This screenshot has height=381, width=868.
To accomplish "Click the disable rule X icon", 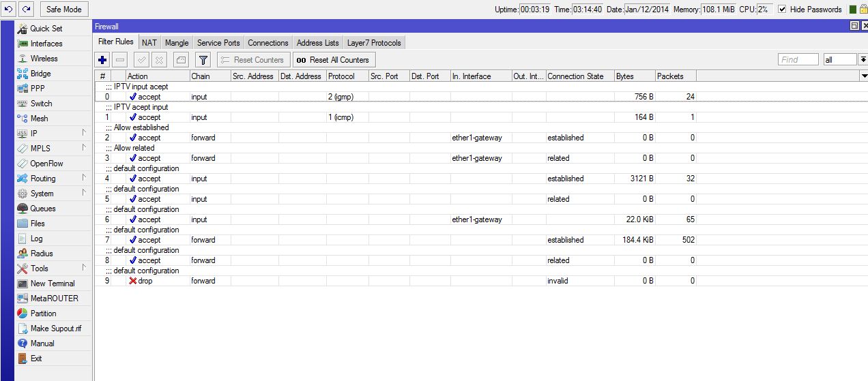I will (159, 60).
